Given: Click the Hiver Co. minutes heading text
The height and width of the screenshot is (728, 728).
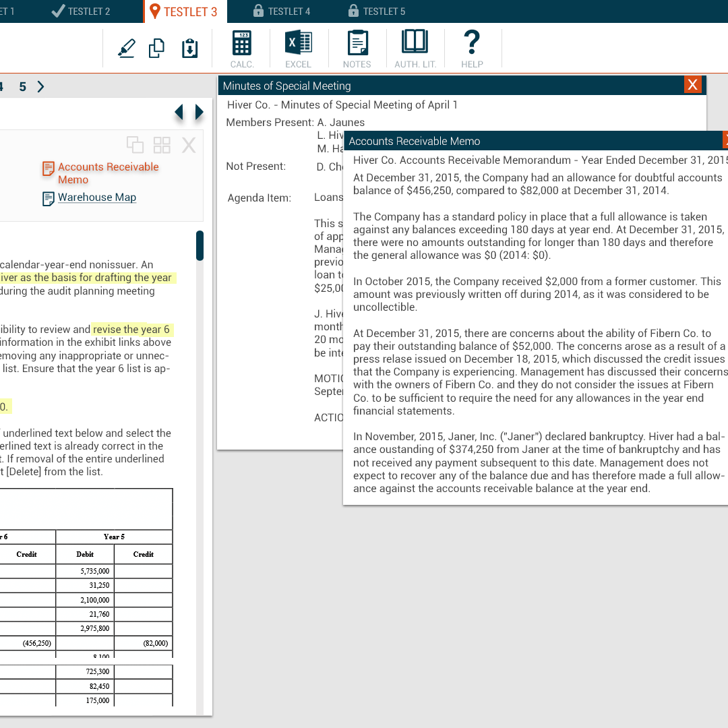Looking at the screenshot, I should [x=342, y=105].
